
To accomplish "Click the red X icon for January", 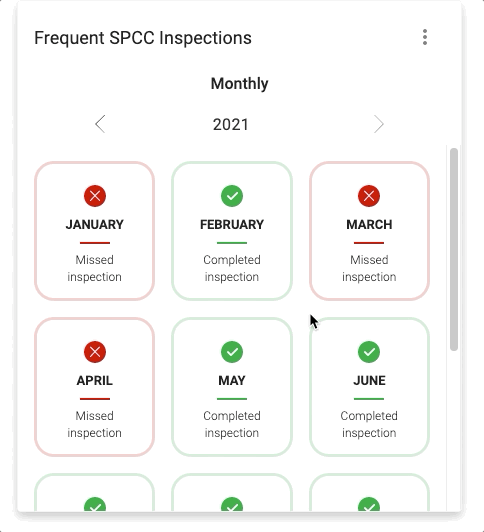I will (95, 196).
